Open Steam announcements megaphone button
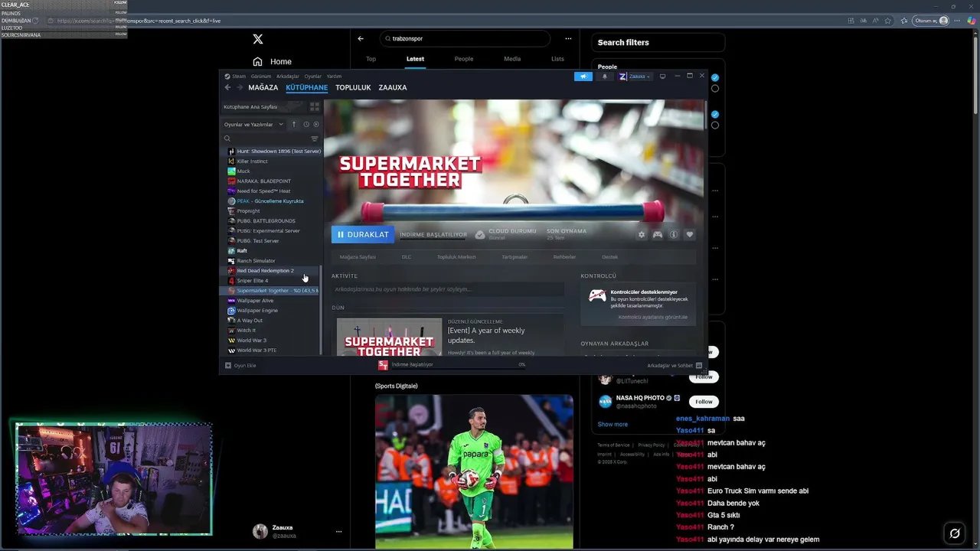Viewport: 980px width, 551px height. 583,77
